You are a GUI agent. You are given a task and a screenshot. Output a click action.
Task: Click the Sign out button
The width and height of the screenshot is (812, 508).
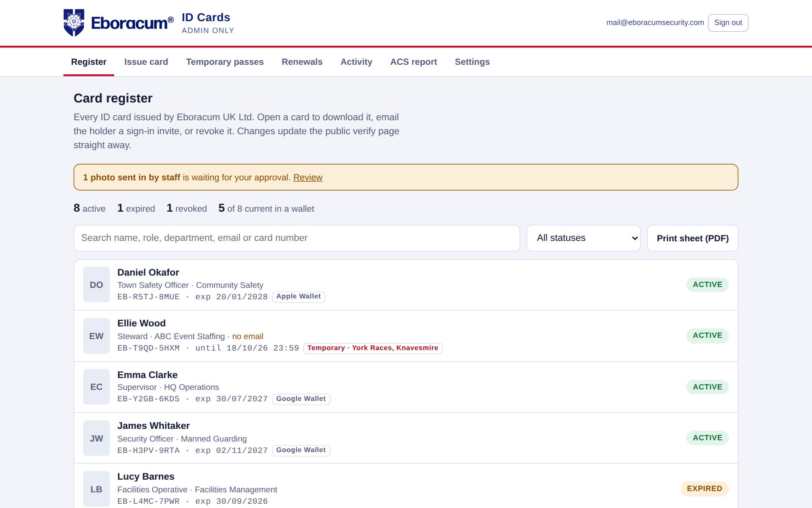pos(728,23)
